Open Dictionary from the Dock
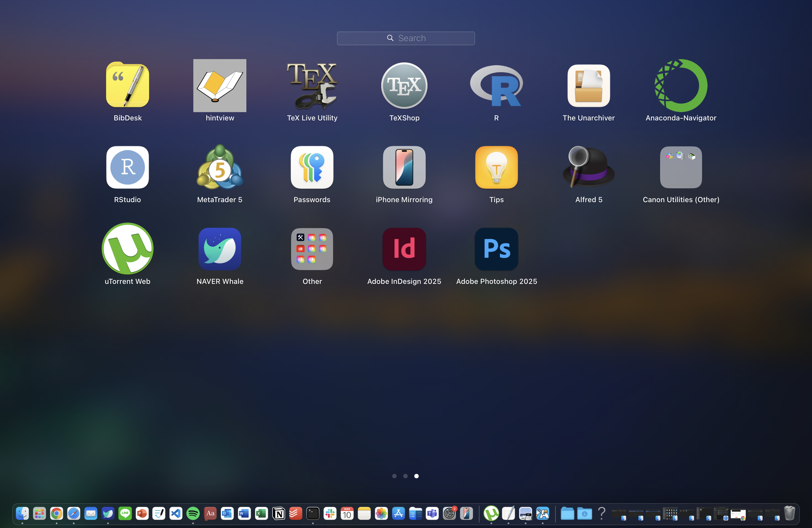812x528 pixels. click(210, 513)
